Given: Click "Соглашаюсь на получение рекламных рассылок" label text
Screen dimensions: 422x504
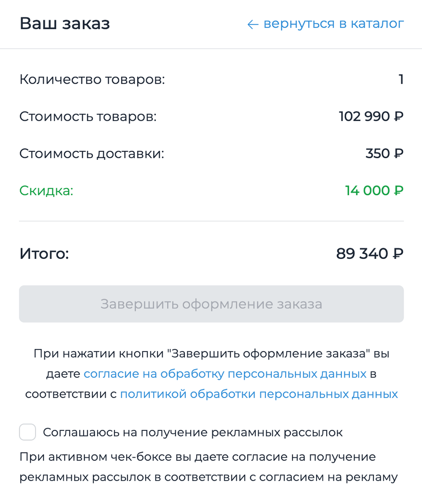Looking at the screenshot, I should coord(193,432).
